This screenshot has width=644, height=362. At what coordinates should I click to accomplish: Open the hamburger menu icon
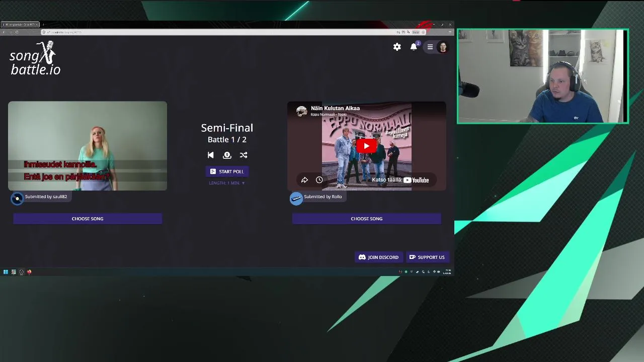[x=430, y=47]
